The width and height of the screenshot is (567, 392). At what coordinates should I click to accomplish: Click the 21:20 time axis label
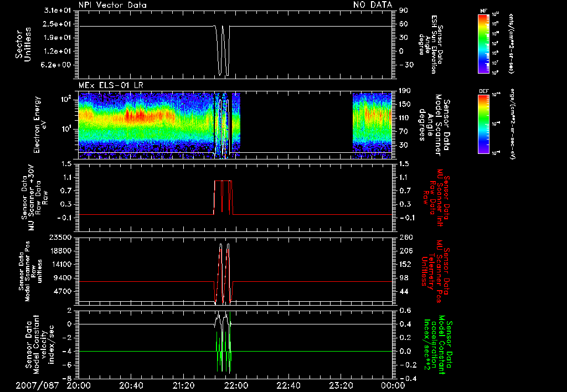pyautogui.click(x=184, y=385)
